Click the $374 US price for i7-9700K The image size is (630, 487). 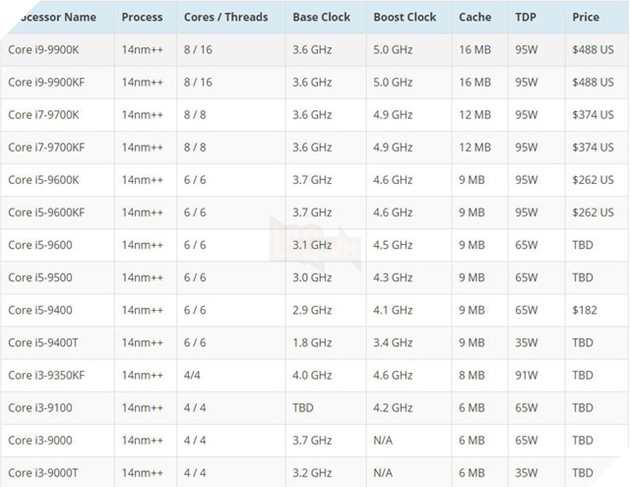tap(593, 115)
